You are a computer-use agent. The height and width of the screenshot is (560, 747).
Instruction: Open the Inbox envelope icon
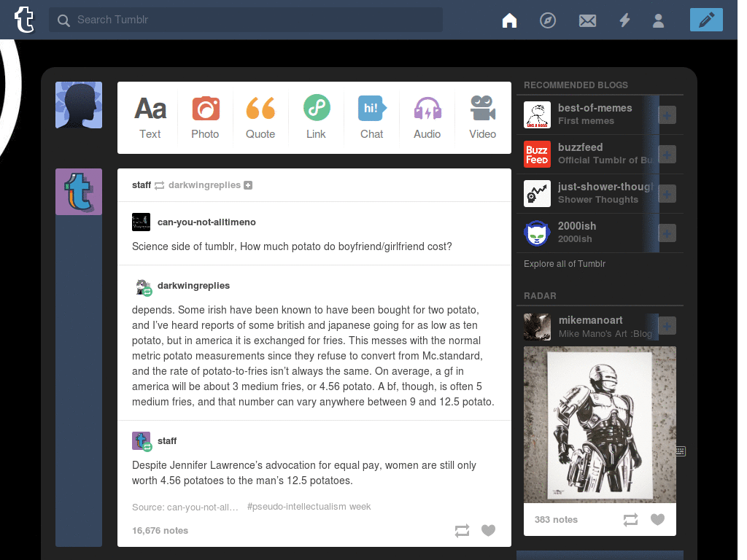point(587,20)
